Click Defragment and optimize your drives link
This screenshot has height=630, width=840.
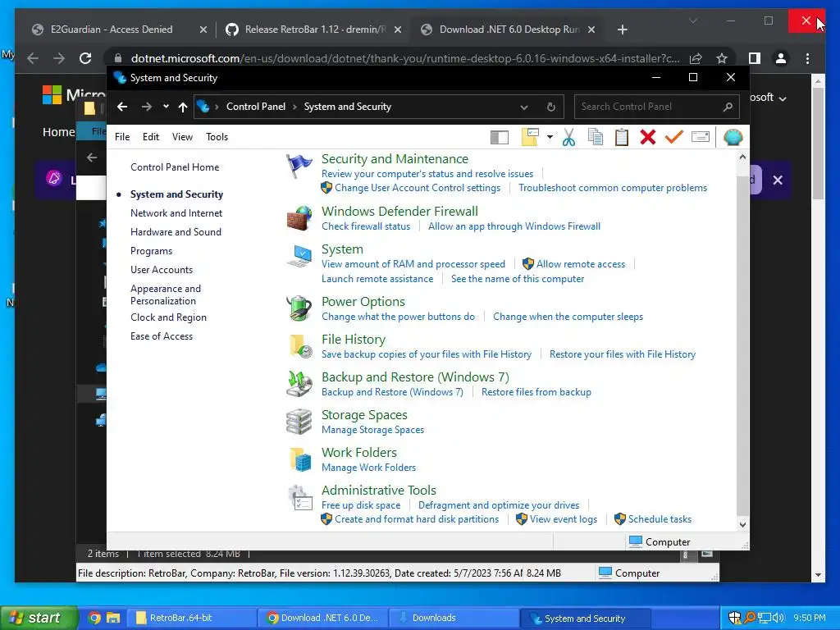click(x=499, y=505)
